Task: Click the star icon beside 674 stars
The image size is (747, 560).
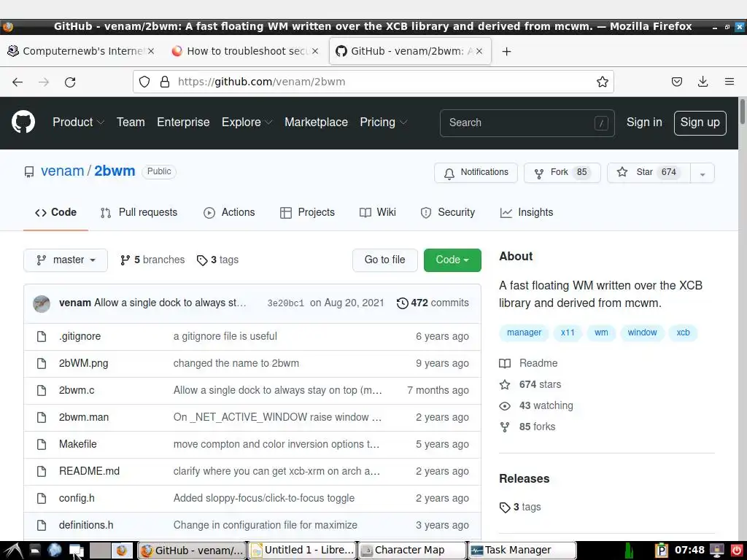Action: click(505, 384)
